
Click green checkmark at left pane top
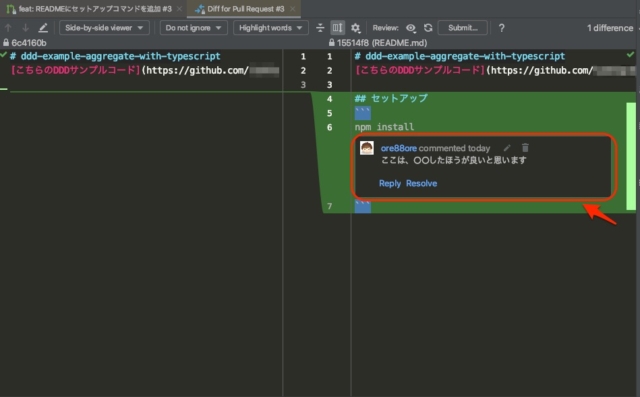4,54
